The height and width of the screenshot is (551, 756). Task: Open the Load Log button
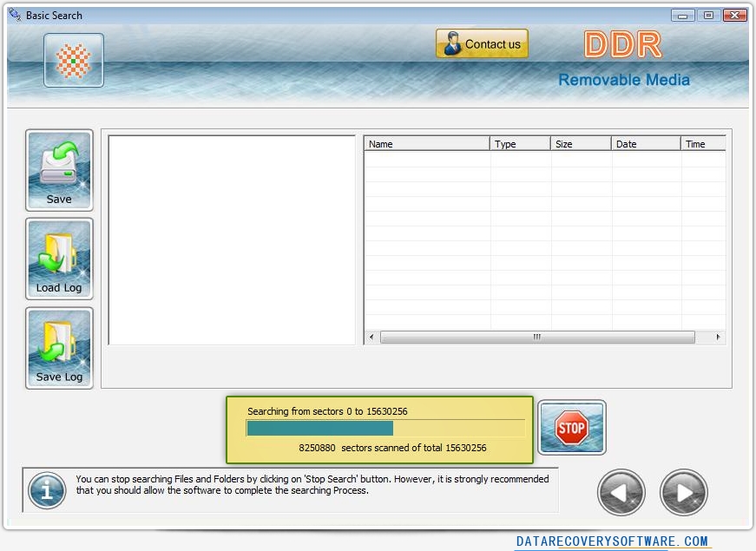click(x=59, y=259)
